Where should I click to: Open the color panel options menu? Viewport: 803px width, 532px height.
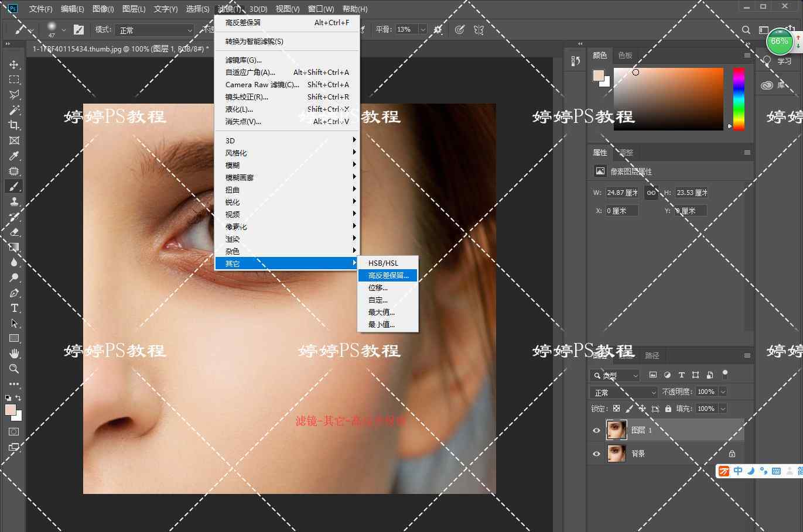(747, 55)
